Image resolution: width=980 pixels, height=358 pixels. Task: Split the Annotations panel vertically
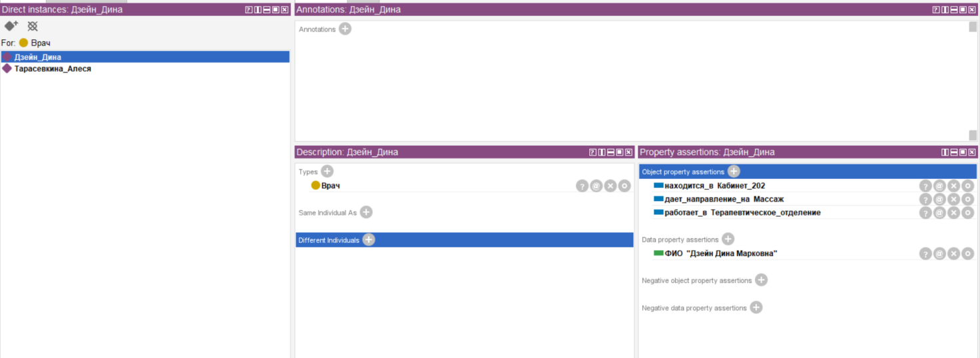click(945, 10)
